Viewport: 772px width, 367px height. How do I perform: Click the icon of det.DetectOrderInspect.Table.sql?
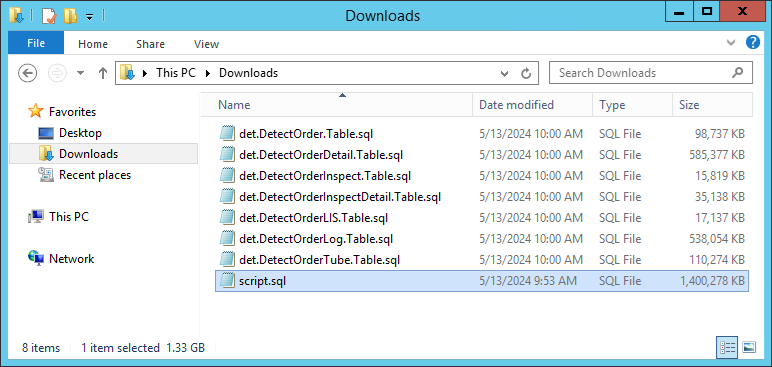[x=227, y=176]
